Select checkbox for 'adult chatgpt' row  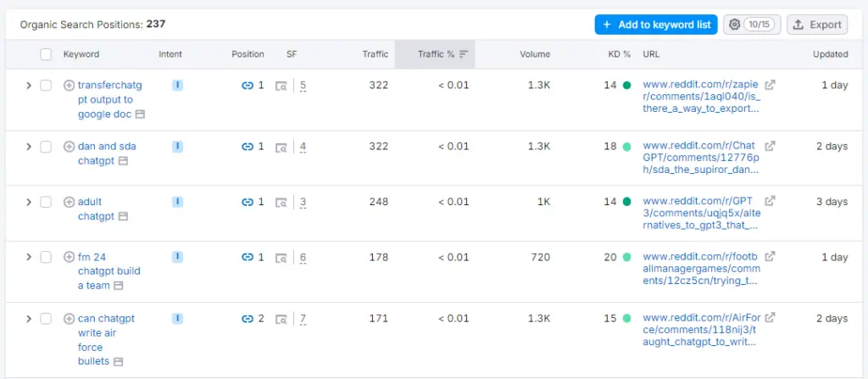[x=46, y=203]
